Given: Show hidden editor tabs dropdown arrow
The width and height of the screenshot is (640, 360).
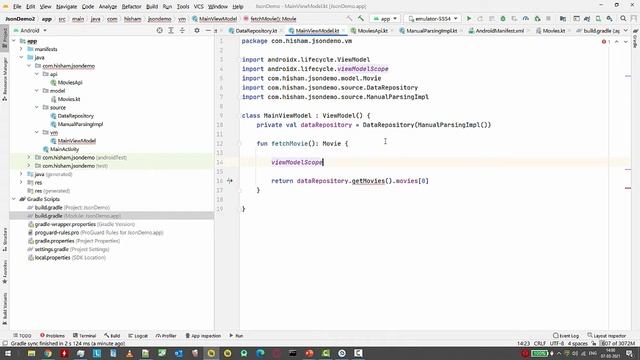Looking at the screenshot, I should (626, 31).
